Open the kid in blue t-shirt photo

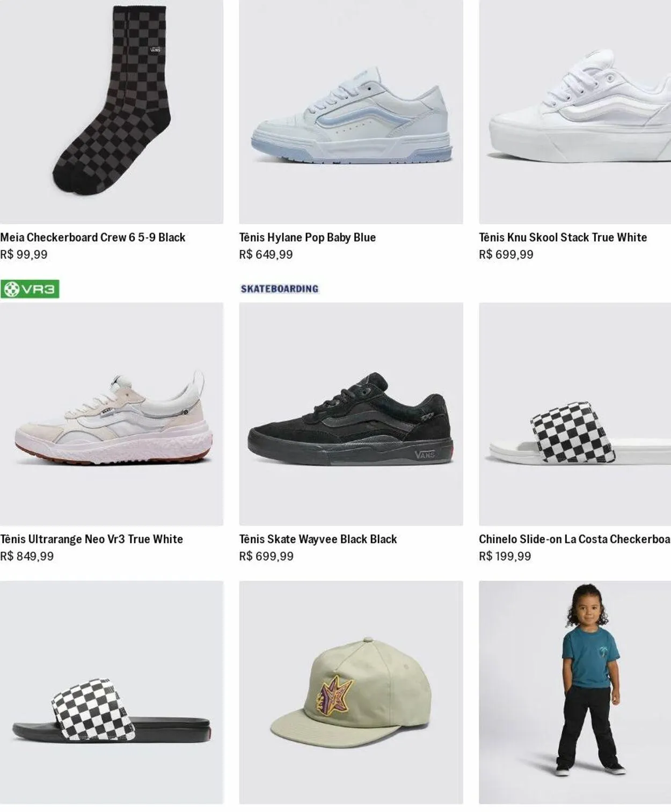click(574, 692)
